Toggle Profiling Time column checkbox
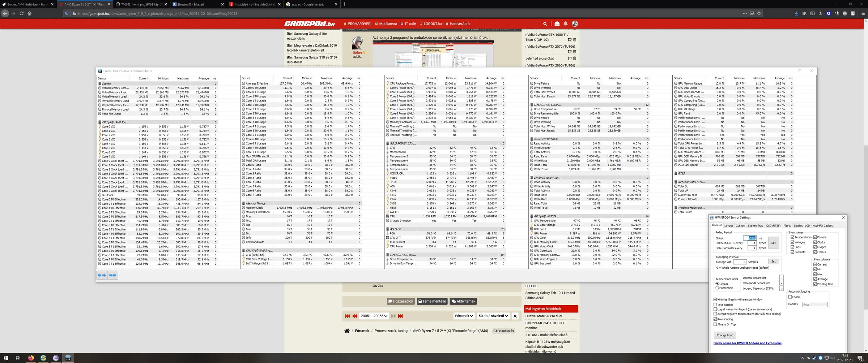Viewport: 868px width, 363px height. coord(815,284)
